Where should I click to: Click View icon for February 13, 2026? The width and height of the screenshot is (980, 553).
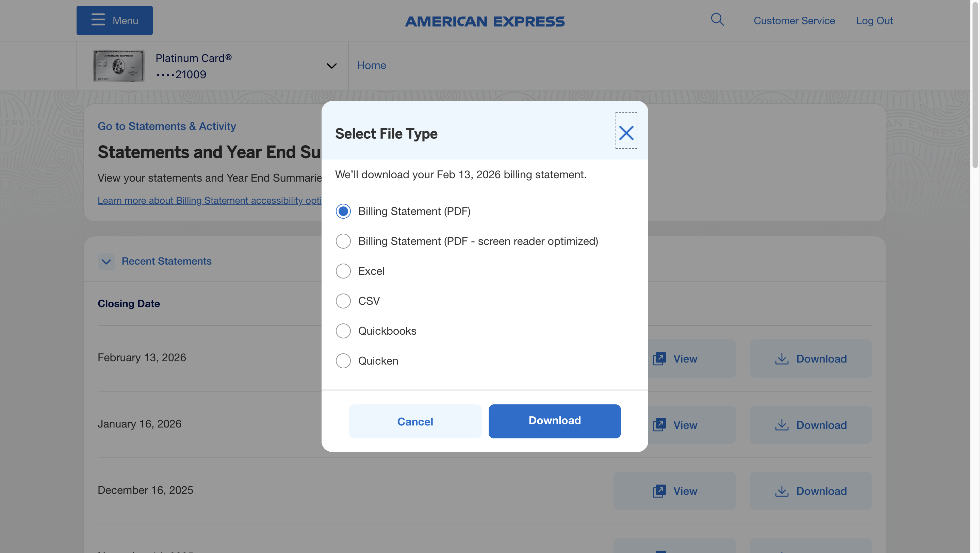659,358
